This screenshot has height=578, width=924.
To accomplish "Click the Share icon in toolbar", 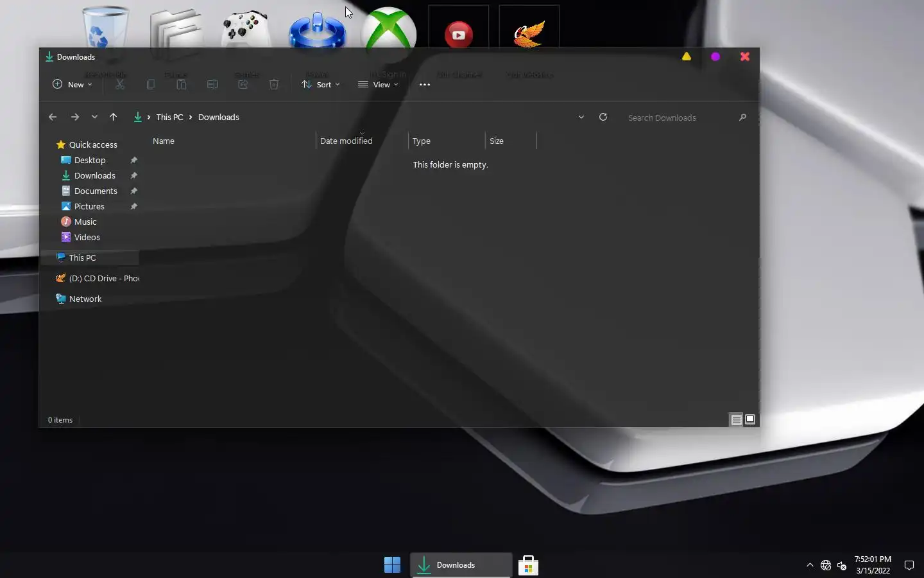I will pos(243,84).
